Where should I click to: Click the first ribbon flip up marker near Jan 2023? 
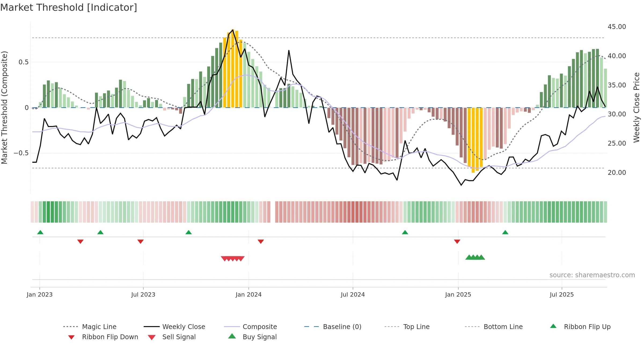click(40, 232)
